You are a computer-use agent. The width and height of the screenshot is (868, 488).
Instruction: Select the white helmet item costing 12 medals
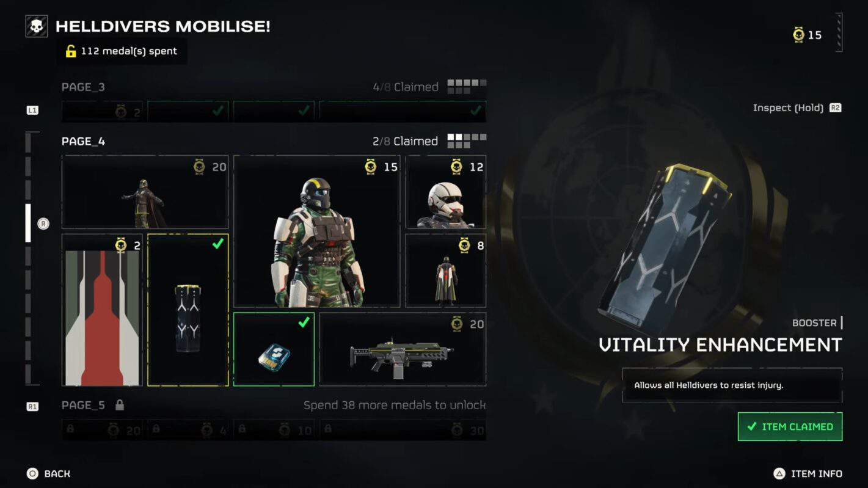(x=446, y=192)
